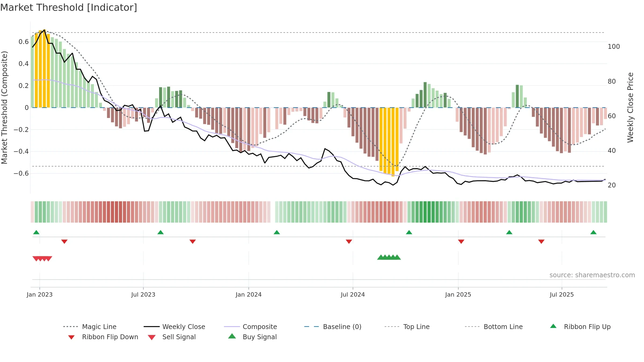
Task: Toggle the Weekly Close legend entry
Action: (174, 327)
